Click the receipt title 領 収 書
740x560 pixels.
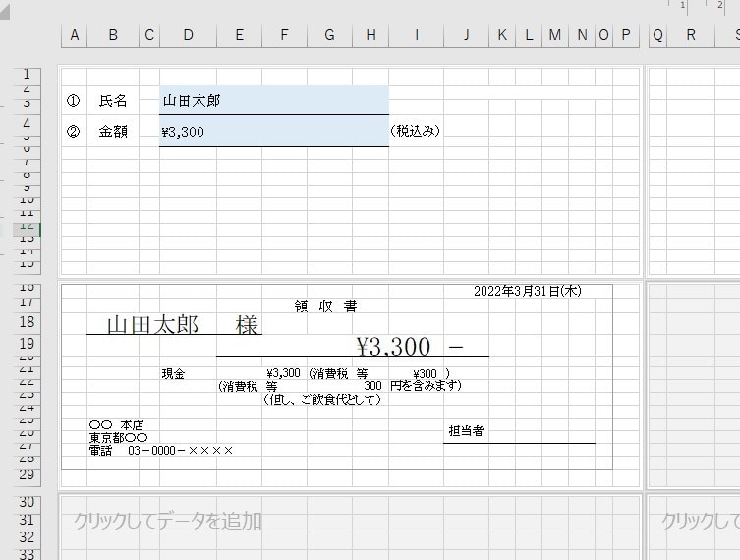325,307
